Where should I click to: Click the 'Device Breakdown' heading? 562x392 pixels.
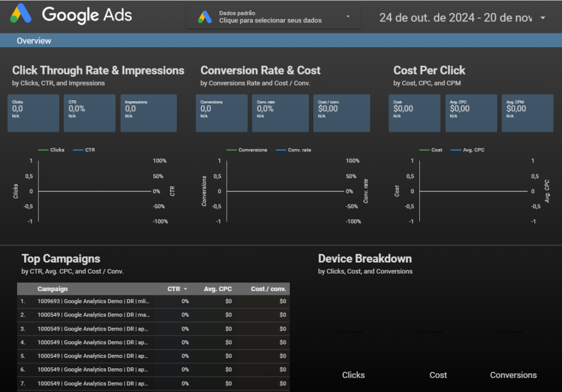click(365, 259)
